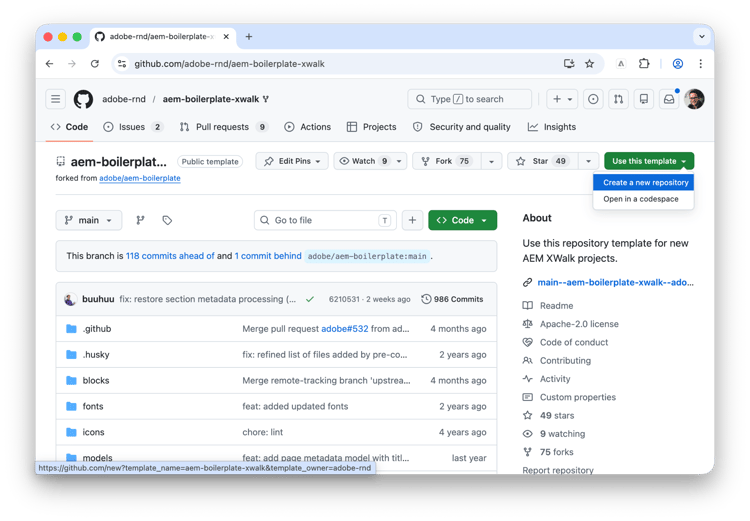Screen dimensions: 750x521
Task: Open the blocks folder
Action: [x=96, y=380]
